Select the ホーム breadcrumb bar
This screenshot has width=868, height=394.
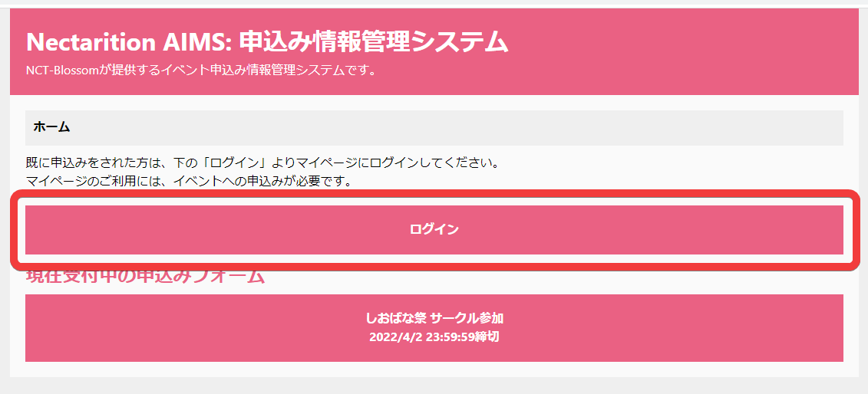coord(434,127)
